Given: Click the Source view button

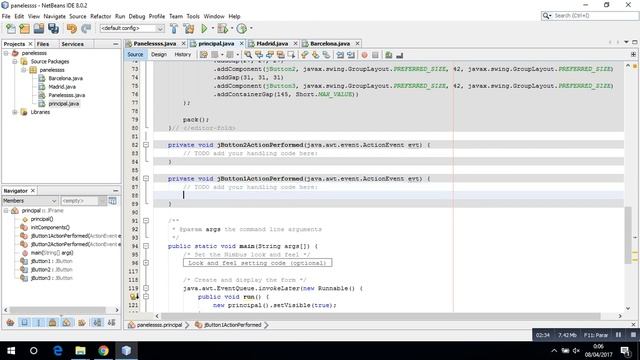Looking at the screenshot, I should coord(135,55).
